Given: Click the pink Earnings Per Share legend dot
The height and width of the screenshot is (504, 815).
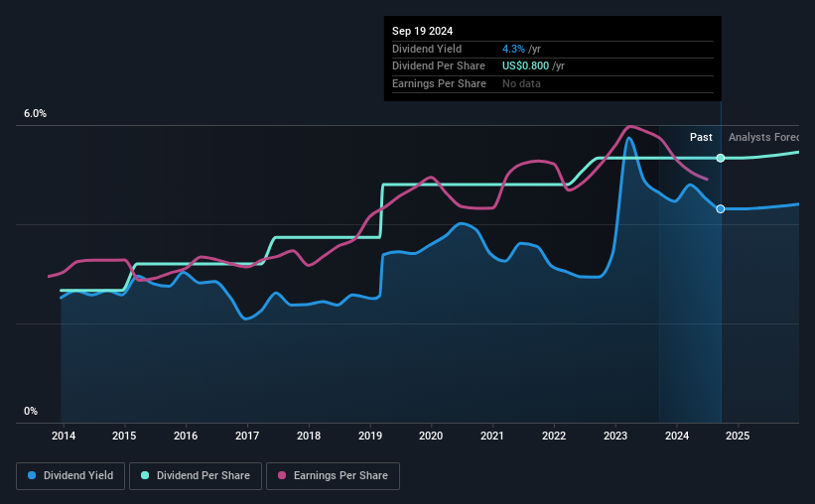Looking at the screenshot, I should pyautogui.click(x=282, y=475).
